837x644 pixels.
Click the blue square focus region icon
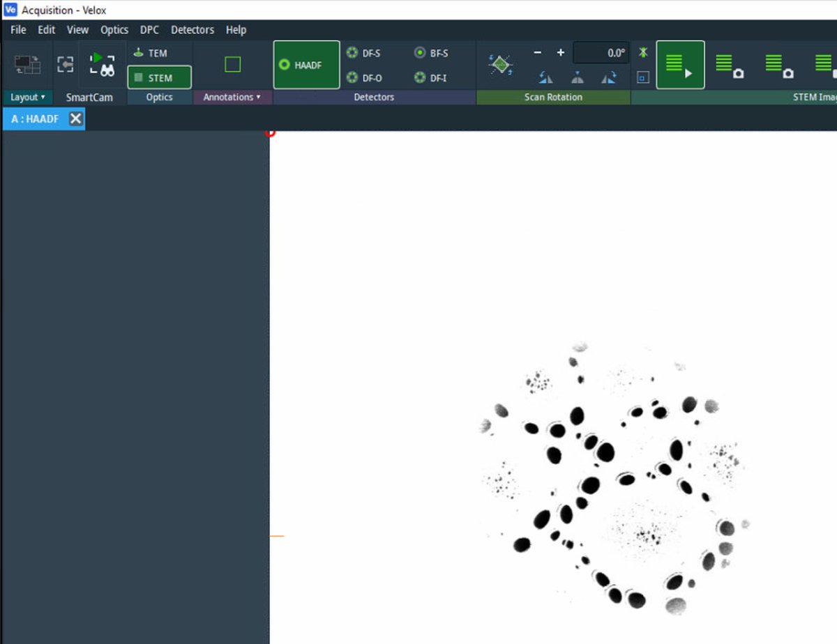[x=642, y=78]
